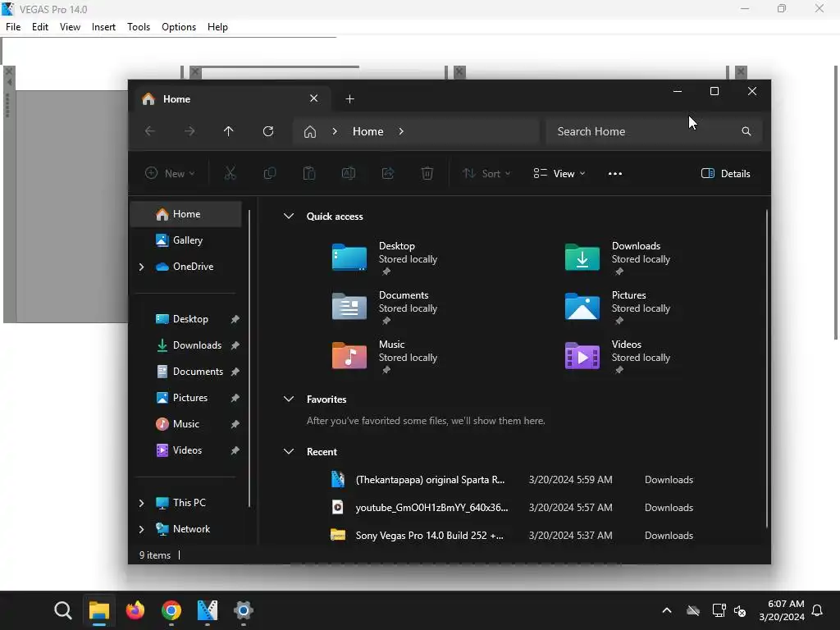Open the Sort dropdown menu
The width and height of the screenshot is (840, 630).
pos(486,174)
